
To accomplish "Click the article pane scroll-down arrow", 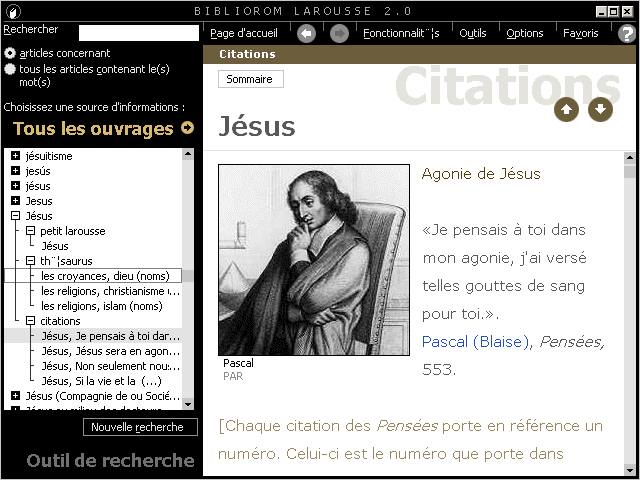I will (630, 470).
